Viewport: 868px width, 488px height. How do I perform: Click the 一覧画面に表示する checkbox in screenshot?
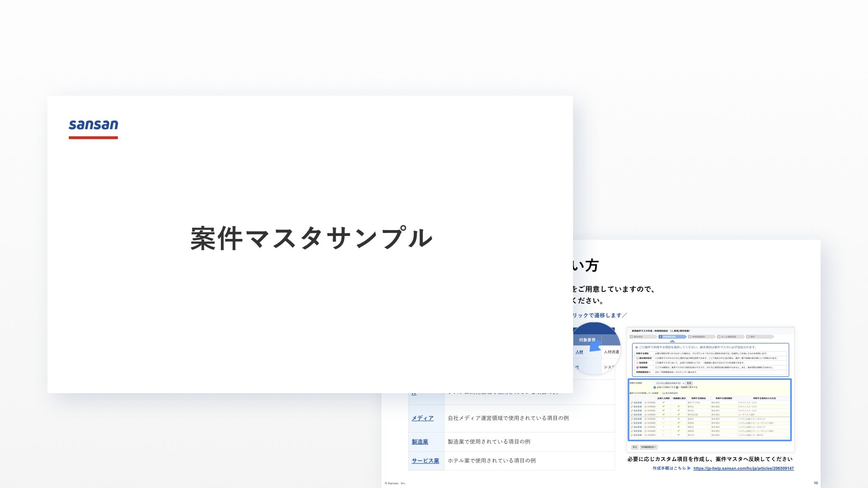[677, 387]
